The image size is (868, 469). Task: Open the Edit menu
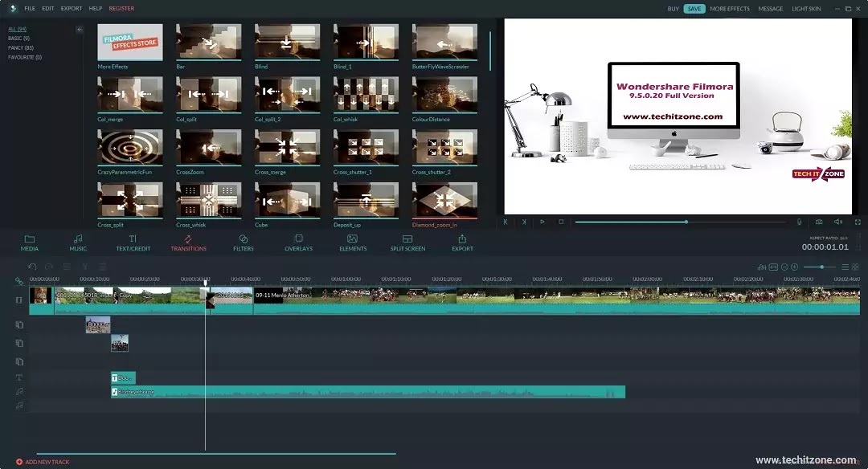[x=48, y=8]
